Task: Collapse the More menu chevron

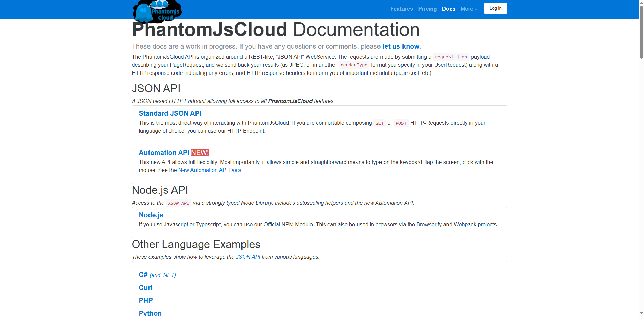Action: click(476, 9)
